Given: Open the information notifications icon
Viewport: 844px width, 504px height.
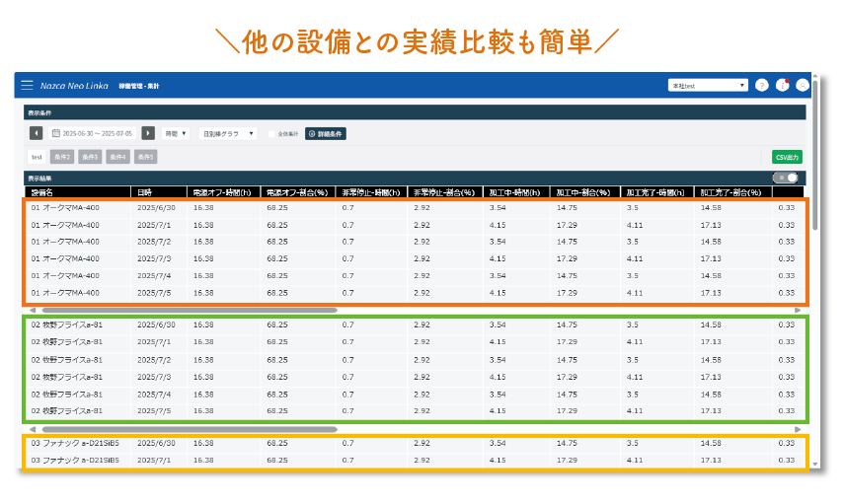Looking at the screenshot, I should (782, 85).
